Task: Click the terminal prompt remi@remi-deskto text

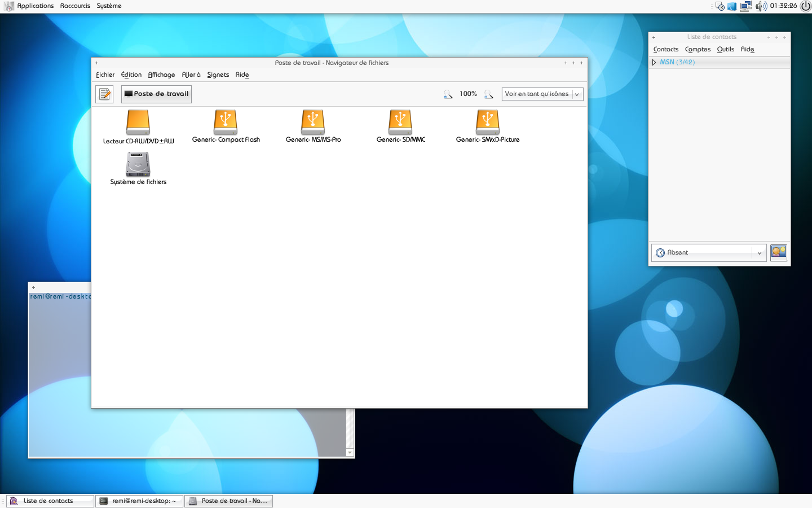Action: pos(60,296)
